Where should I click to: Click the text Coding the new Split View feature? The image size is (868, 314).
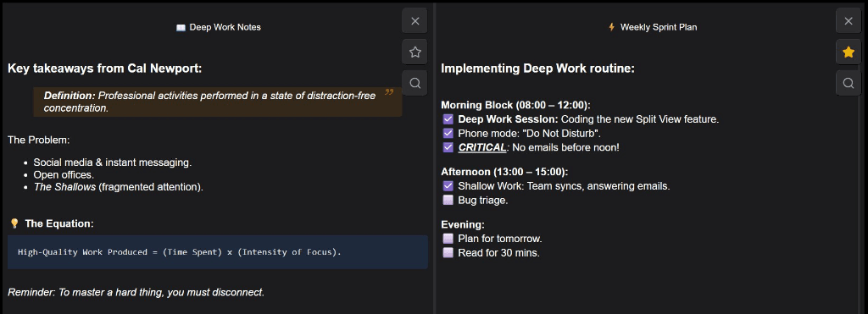point(640,118)
